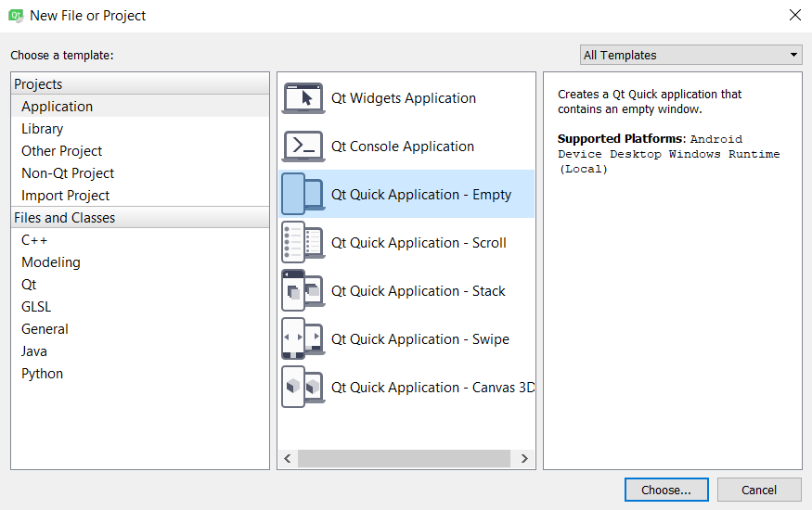Select the Python files category
The height and width of the screenshot is (510, 812).
pyautogui.click(x=140, y=373)
